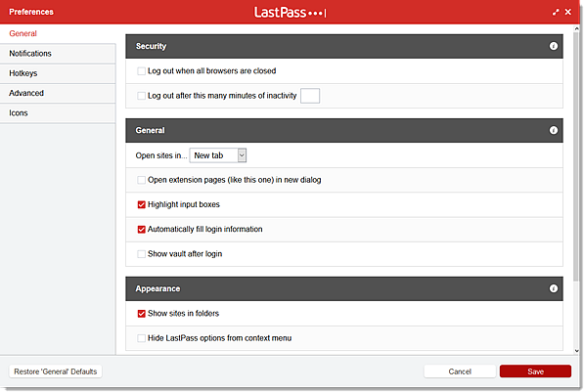Enable Open extension pages in new dialog

(x=141, y=180)
